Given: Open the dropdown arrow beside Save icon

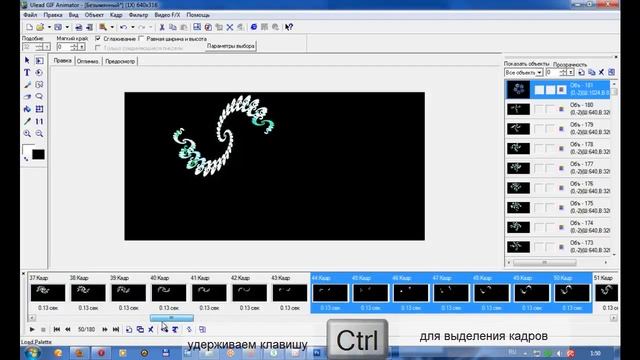Looking at the screenshot, I should point(67,27).
